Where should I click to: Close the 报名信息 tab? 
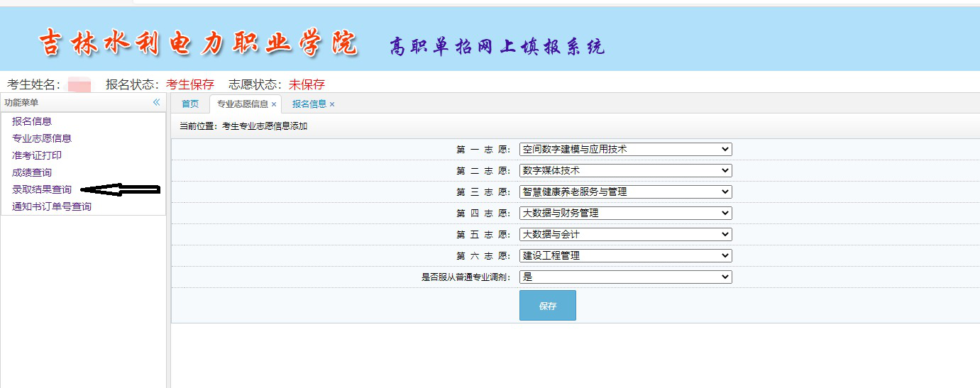coord(332,104)
